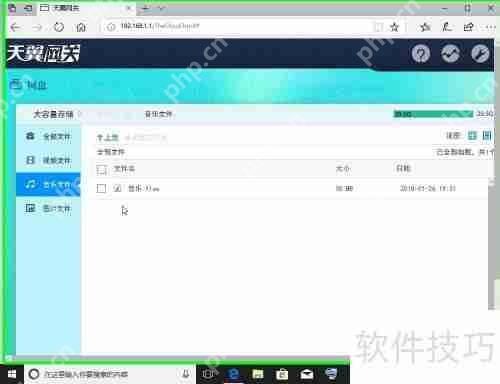Open the browser more options ellipsis
The width and height of the screenshot is (500, 384).
[x=490, y=27]
